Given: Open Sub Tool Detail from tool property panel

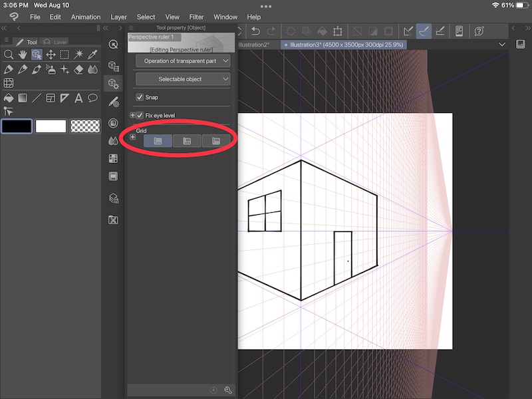Looking at the screenshot, I should [x=228, y=390].
